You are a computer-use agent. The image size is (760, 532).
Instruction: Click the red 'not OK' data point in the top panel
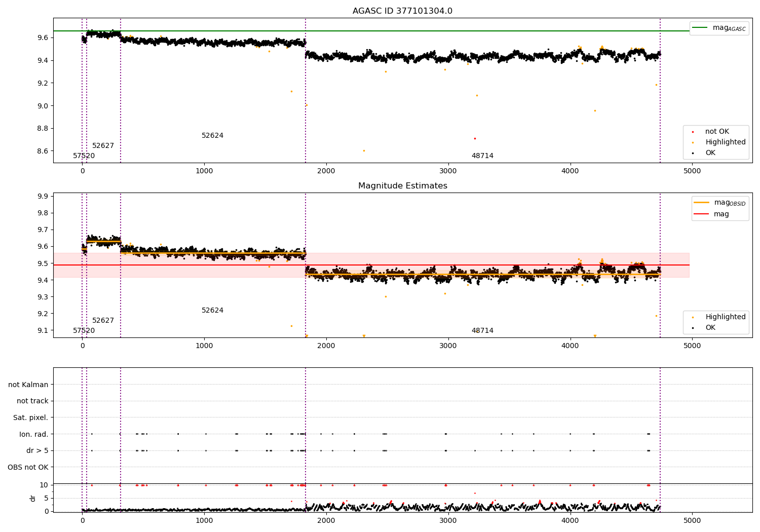(475, 138)
